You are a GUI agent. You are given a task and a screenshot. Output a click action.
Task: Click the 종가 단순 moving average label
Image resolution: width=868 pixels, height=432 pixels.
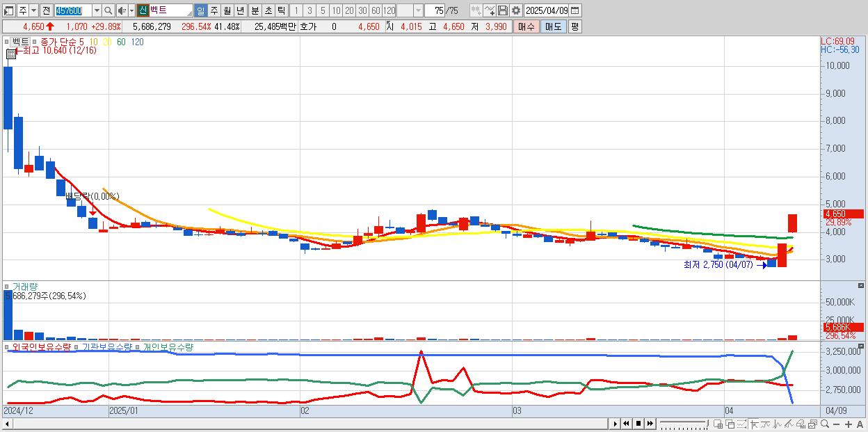58,42
